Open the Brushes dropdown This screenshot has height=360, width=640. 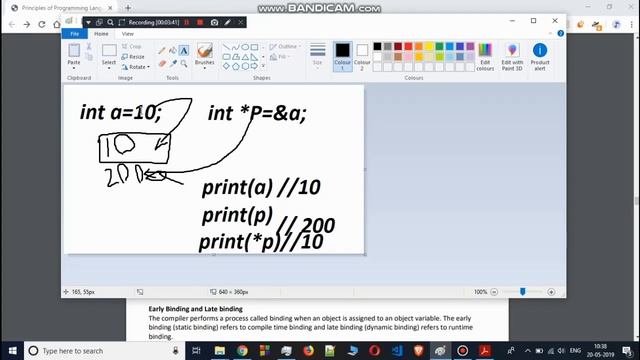(204, 68)
